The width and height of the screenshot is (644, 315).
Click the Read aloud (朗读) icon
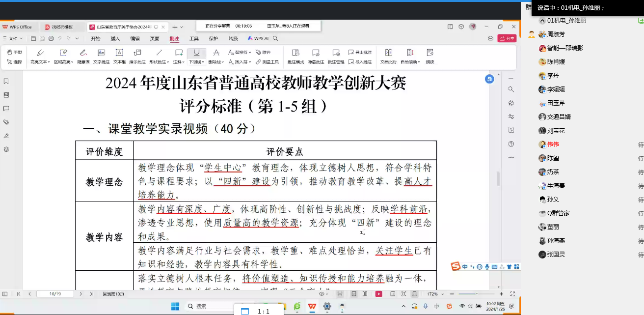coord(430,56)
